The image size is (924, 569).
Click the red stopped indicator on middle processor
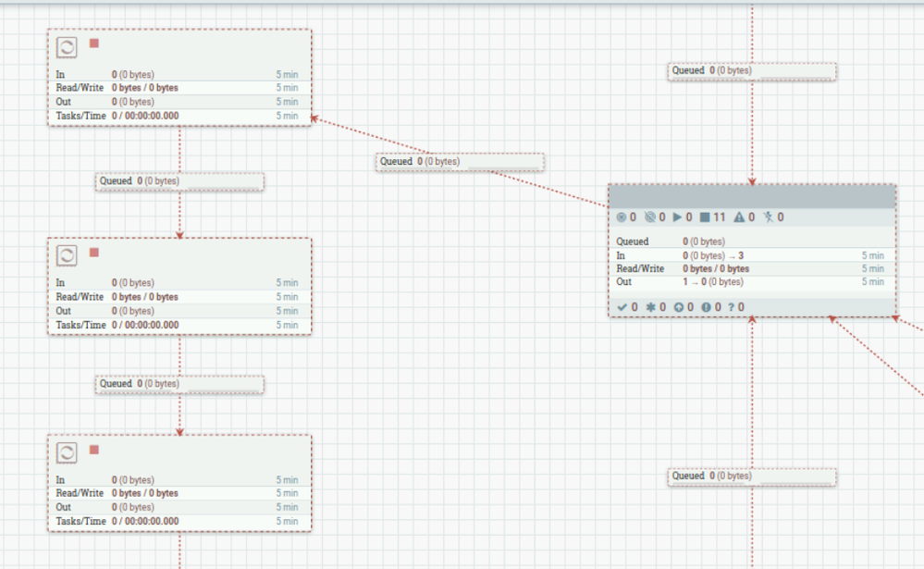pos(94,253)
